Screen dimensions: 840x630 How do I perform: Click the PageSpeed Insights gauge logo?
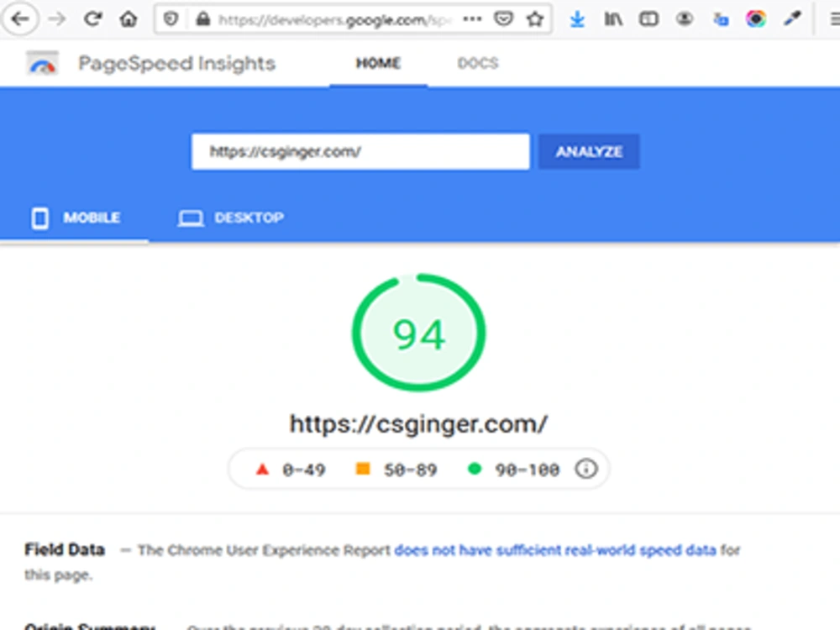(41, 63)
